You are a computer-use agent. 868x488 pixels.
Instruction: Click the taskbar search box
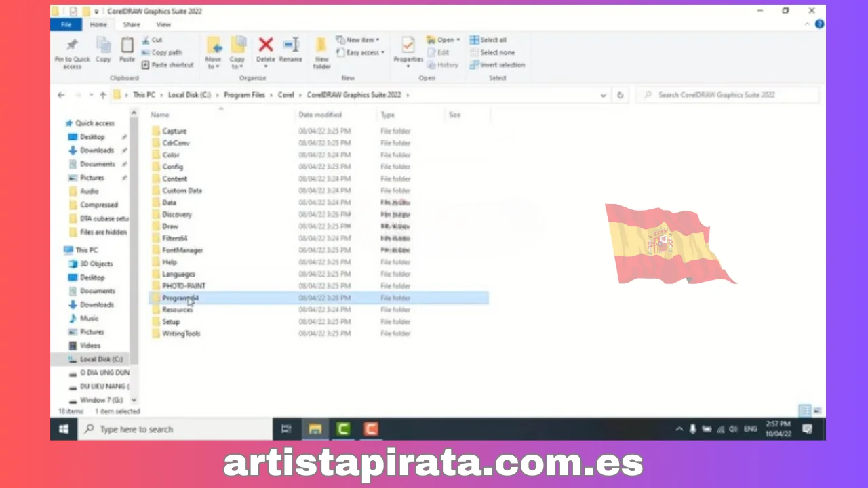[x=175, y=429]
